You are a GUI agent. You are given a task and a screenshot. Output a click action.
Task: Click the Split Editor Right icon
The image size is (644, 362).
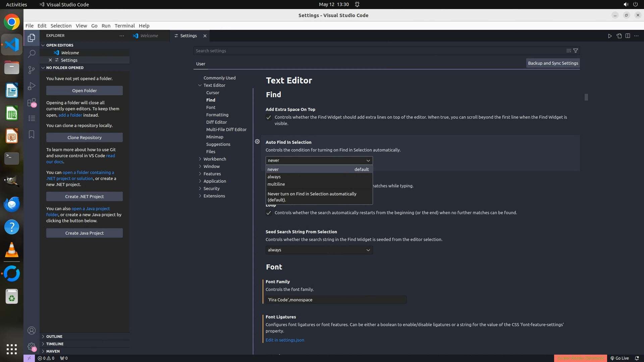tap(628, 36)
